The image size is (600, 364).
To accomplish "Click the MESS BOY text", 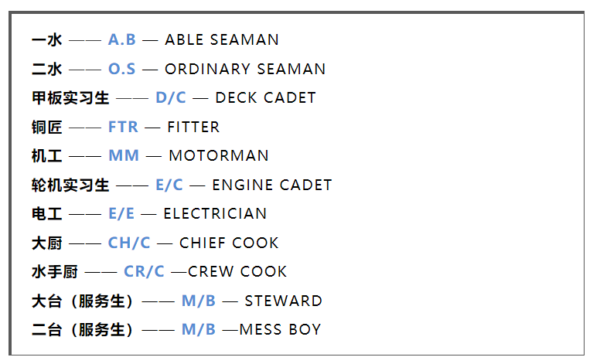I will click(x=280, y=329).
